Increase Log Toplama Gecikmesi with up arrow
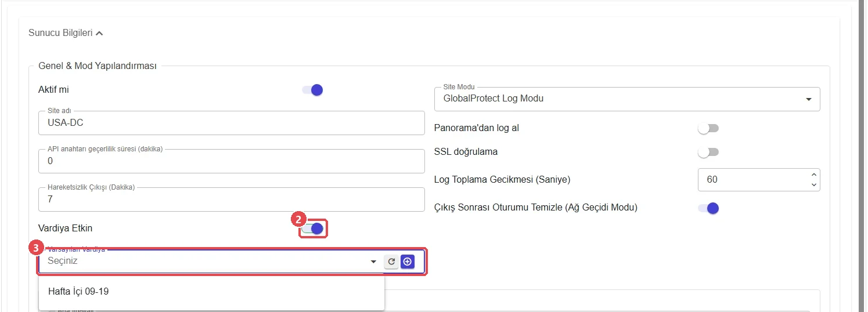 pos(814,175)
